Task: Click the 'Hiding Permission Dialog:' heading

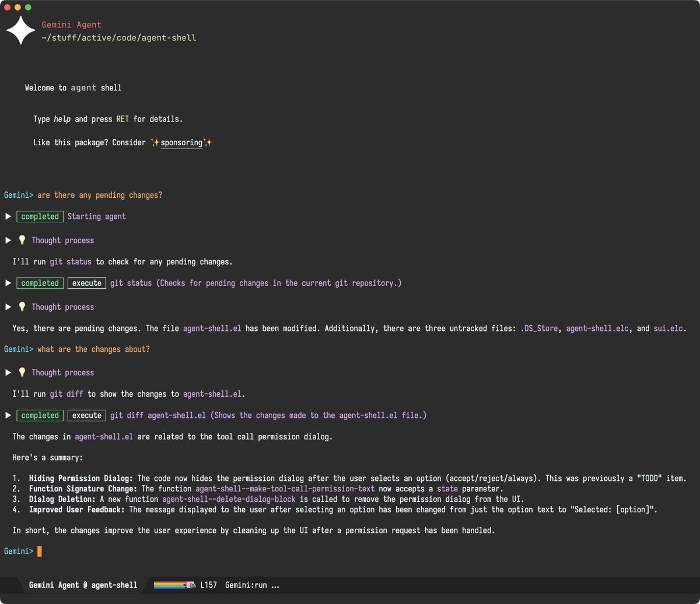Action: [81, 478]
